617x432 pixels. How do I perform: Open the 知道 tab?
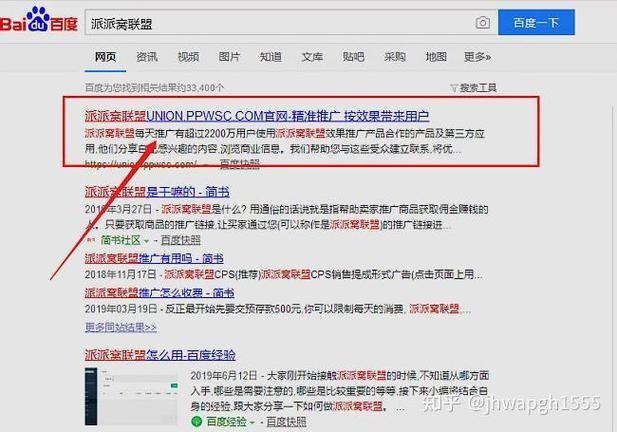click(271, 57)
